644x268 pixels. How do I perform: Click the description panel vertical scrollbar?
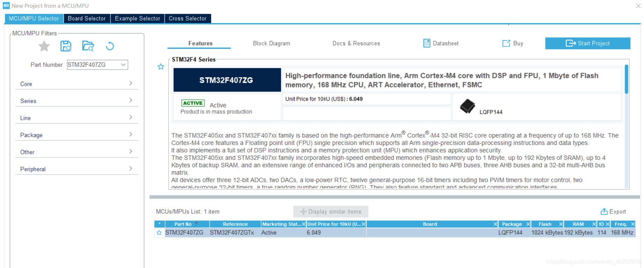627,79
